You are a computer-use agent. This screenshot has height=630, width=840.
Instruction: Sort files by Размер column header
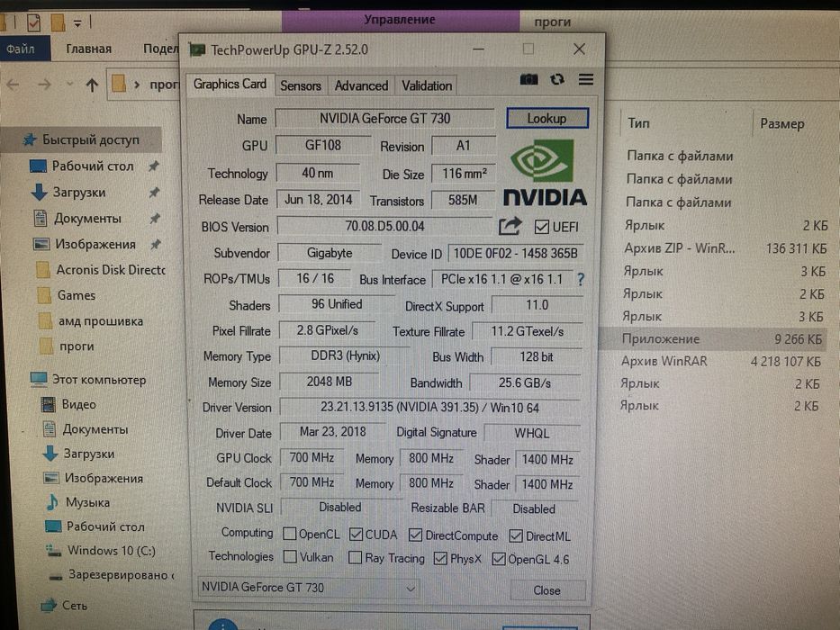pos(782,124)
